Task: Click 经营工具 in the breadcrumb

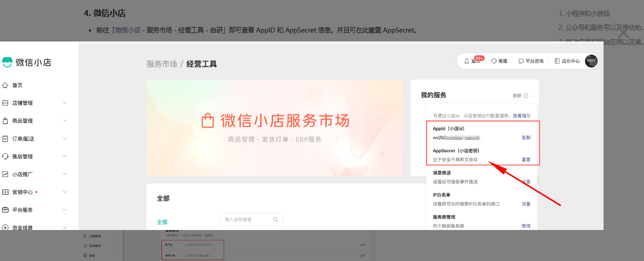Action: (202, 64)
